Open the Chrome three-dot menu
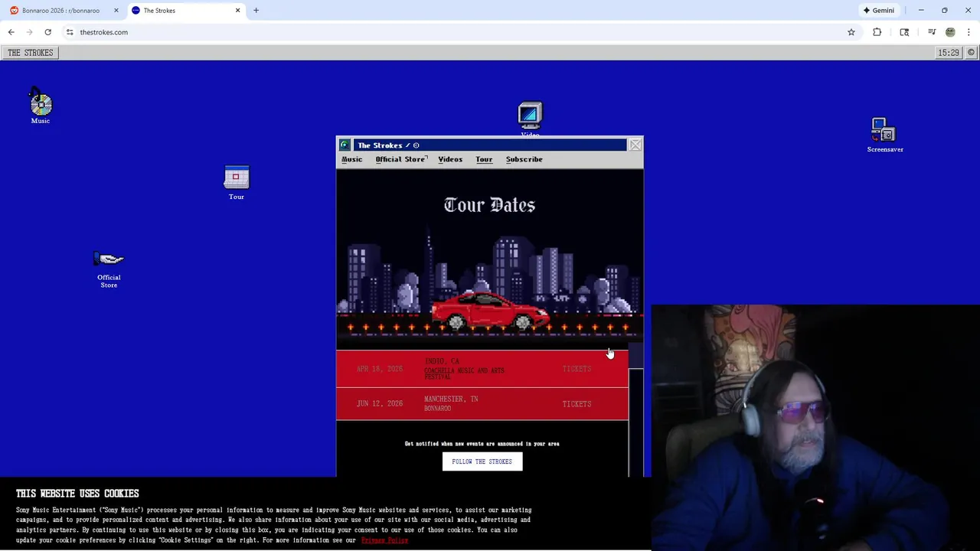 click(969, 32)
